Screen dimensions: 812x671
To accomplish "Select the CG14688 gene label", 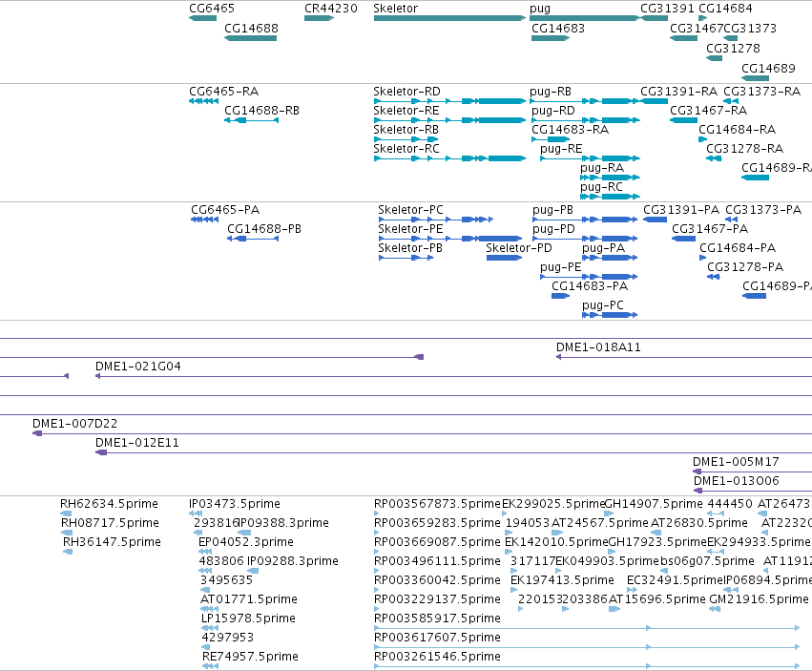I will coord(251,28).
